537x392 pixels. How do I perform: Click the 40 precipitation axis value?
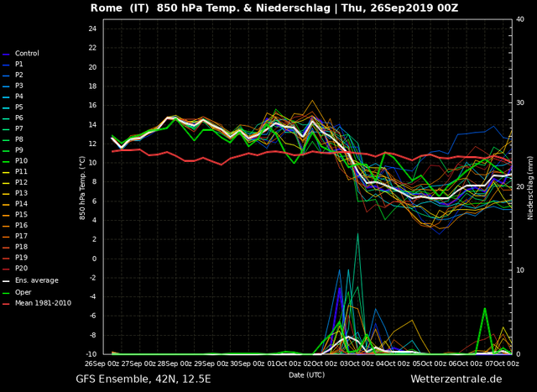520,19
